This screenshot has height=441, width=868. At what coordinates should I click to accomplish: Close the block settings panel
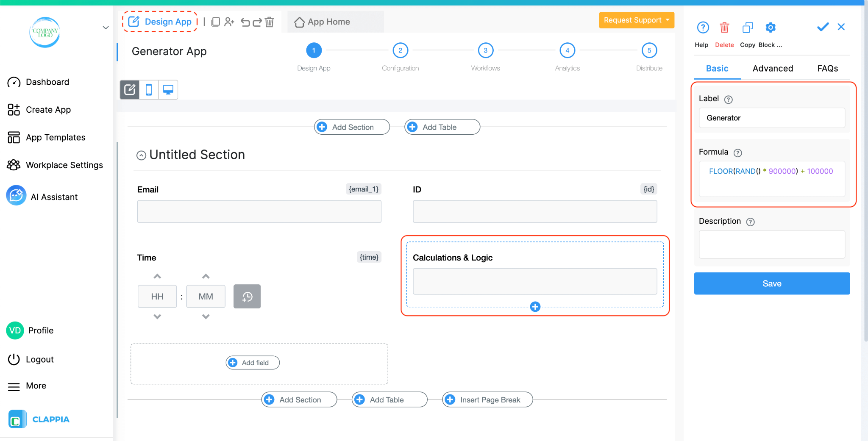pos(841,27)
